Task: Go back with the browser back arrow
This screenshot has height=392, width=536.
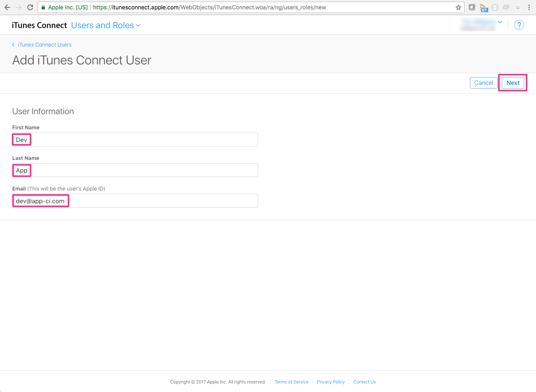Action: (x=7, y=7)
